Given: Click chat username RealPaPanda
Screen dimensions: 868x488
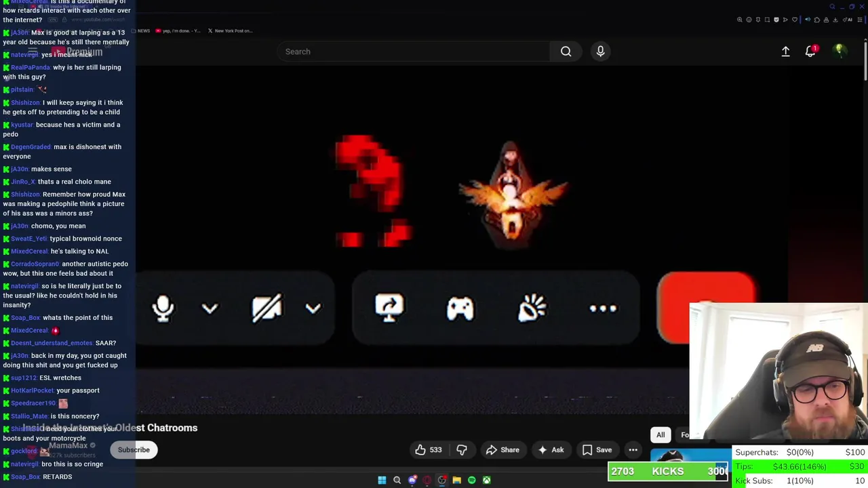Looking at the screenshot, I should (x=31, y=67).
